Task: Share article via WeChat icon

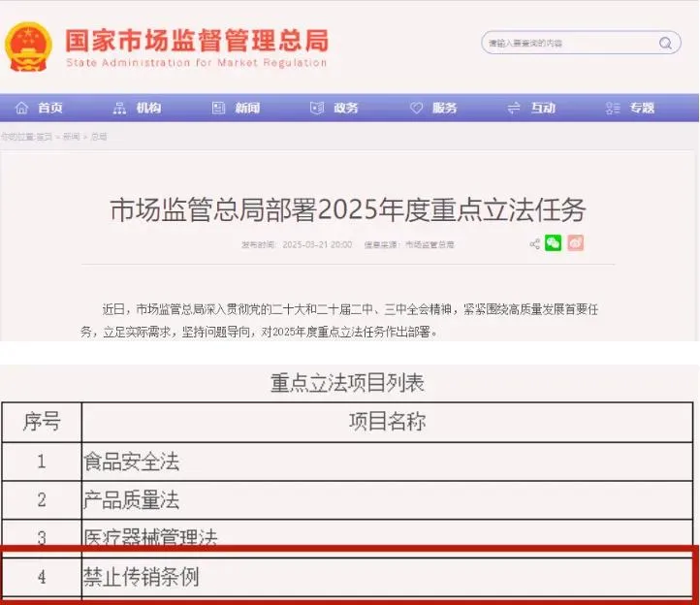Action: [x=554, y=243]
